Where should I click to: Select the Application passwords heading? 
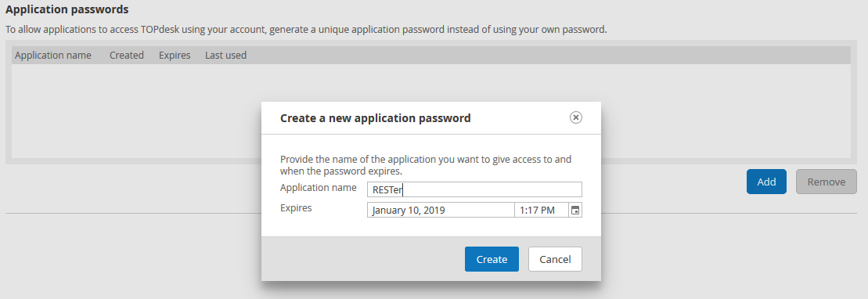[x=67, y=9]
